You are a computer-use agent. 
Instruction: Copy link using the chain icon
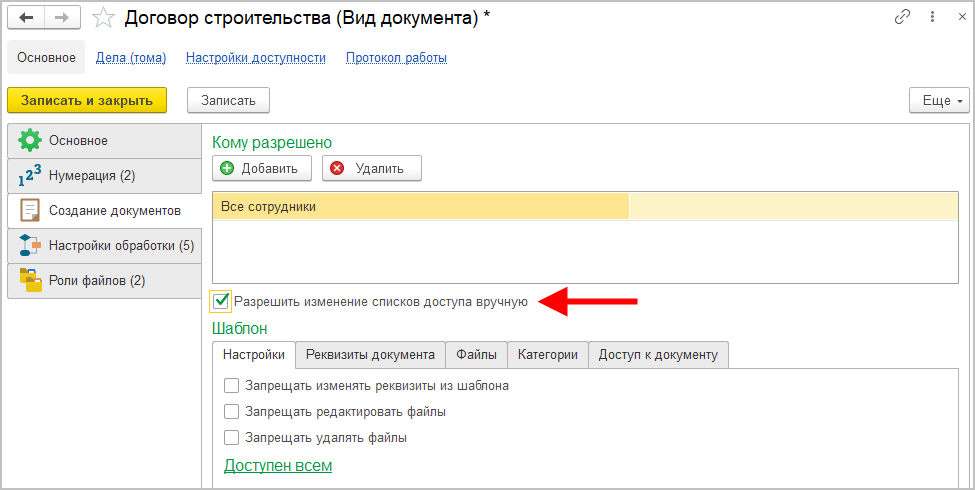pyautogui.click(x=903, y=17)
